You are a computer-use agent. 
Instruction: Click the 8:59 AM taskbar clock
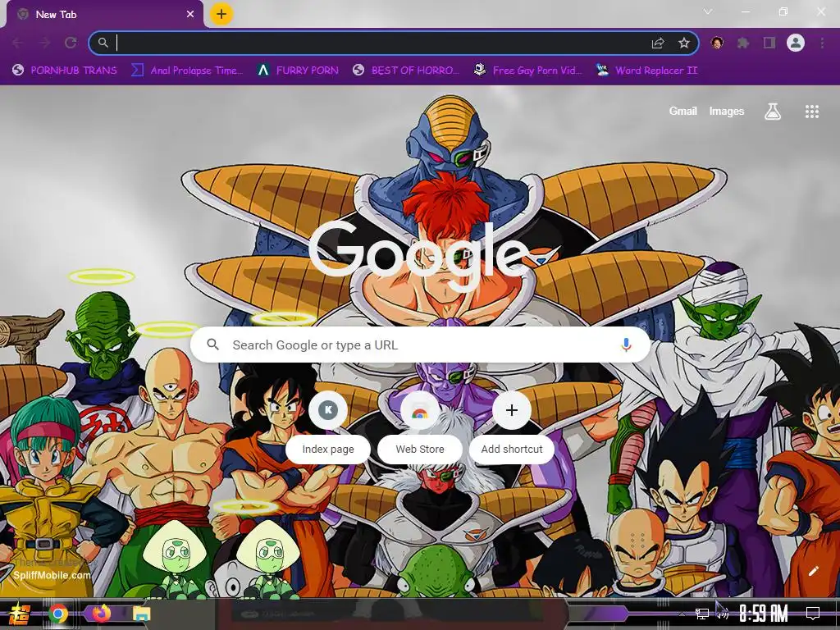tap(764, 614)
